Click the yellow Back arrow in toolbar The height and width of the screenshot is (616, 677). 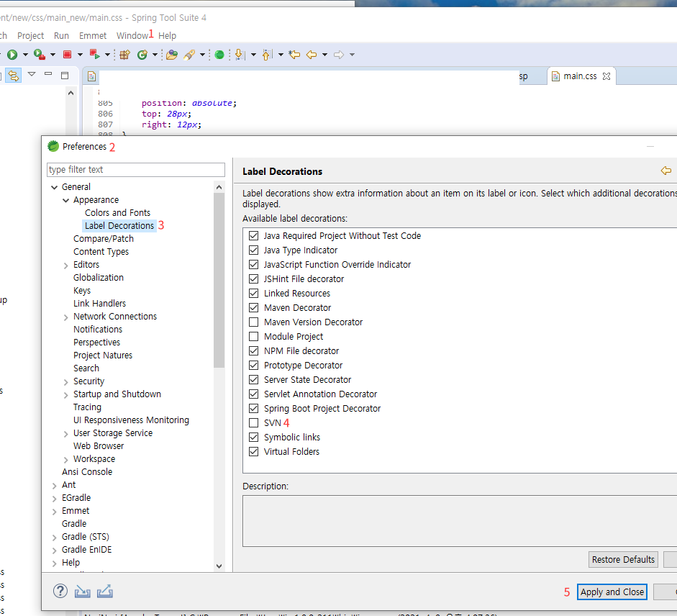(312, 55)
